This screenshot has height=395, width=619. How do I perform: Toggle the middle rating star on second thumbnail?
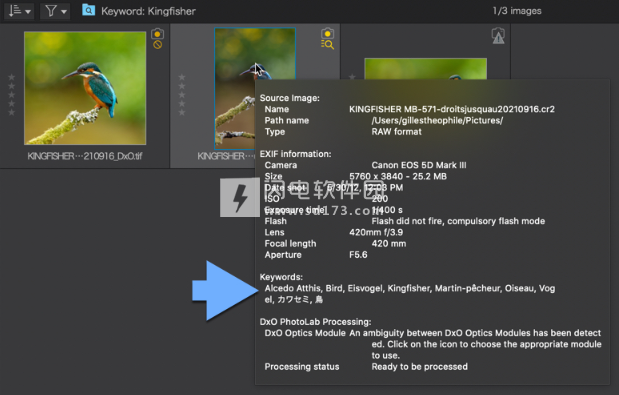pyautogui.click(x=182, y=95)
